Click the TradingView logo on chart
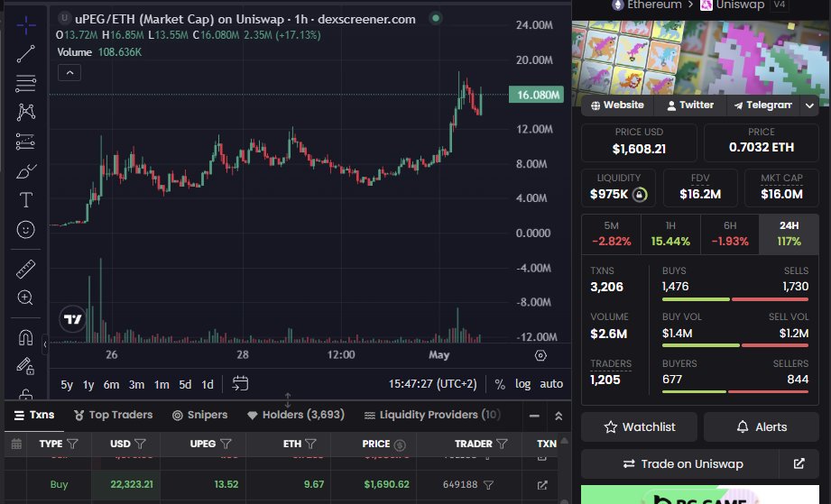 [72, 319]
